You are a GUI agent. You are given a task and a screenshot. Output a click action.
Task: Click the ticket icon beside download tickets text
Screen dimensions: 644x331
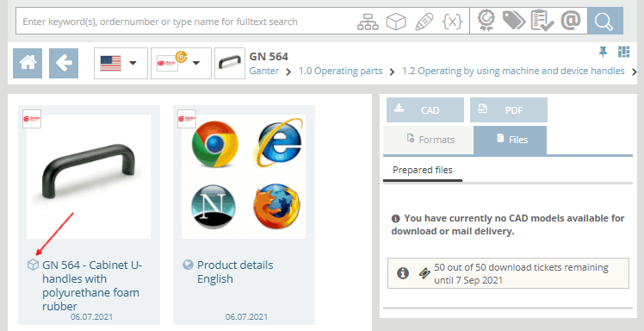[425, 273]
